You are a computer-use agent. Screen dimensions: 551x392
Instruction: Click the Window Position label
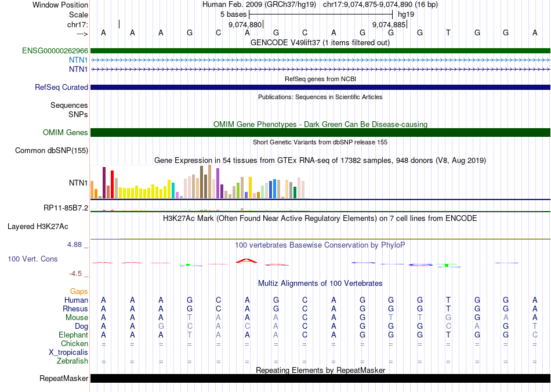point(60,5)
